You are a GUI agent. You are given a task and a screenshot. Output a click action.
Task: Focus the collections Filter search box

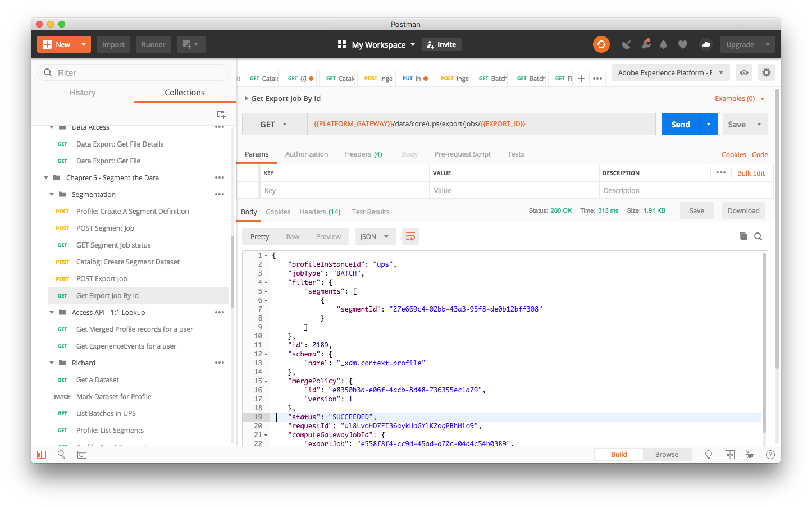pos(134,72)
